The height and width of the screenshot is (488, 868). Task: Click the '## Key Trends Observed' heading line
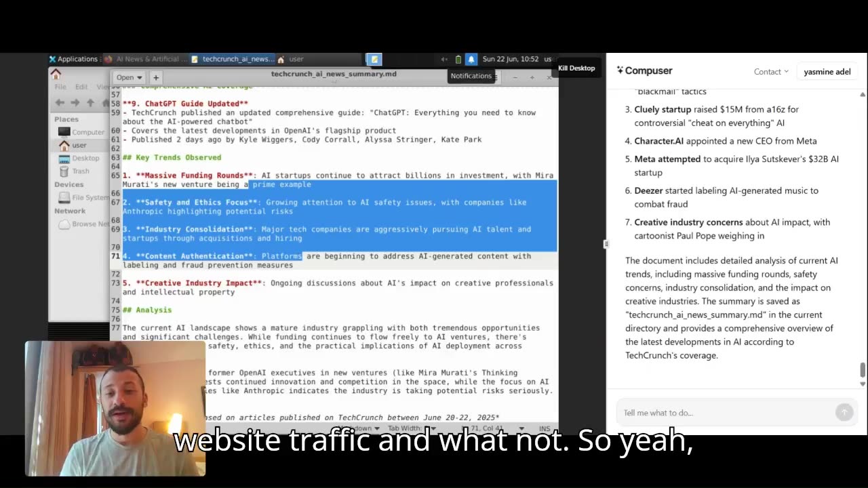172,157
